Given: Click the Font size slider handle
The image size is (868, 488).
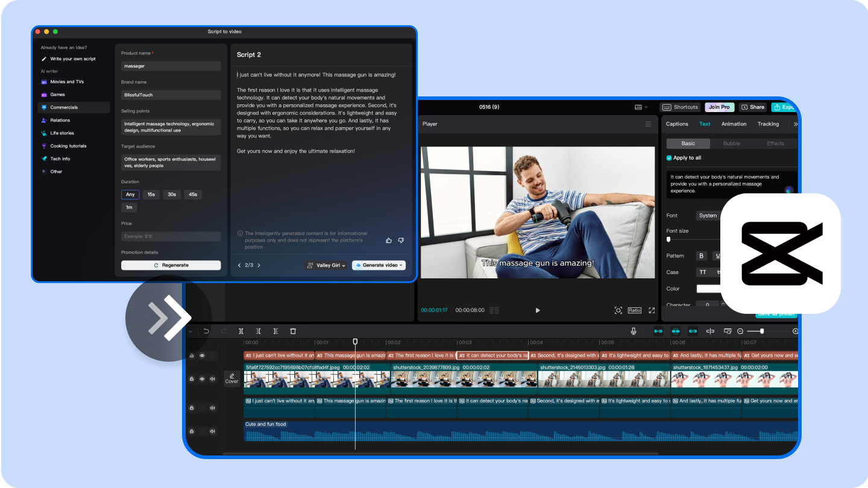Looking at the screenshot, I should [x=668, y=239].
